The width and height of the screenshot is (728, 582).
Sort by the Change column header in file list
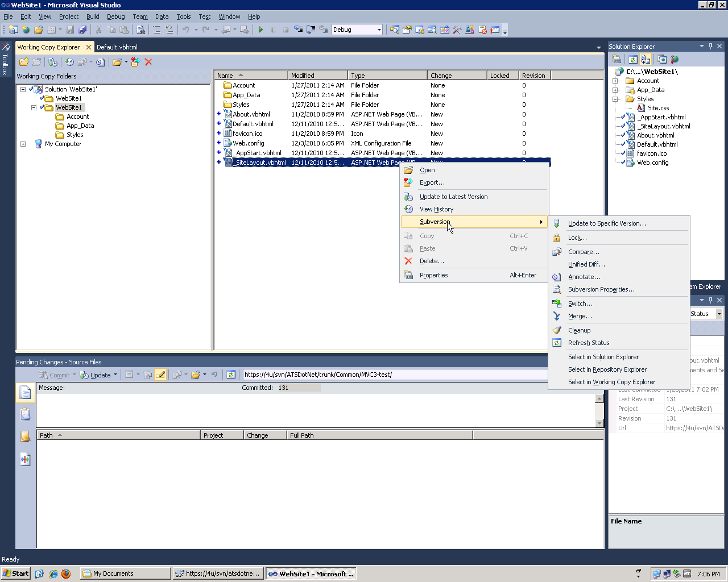457,75
